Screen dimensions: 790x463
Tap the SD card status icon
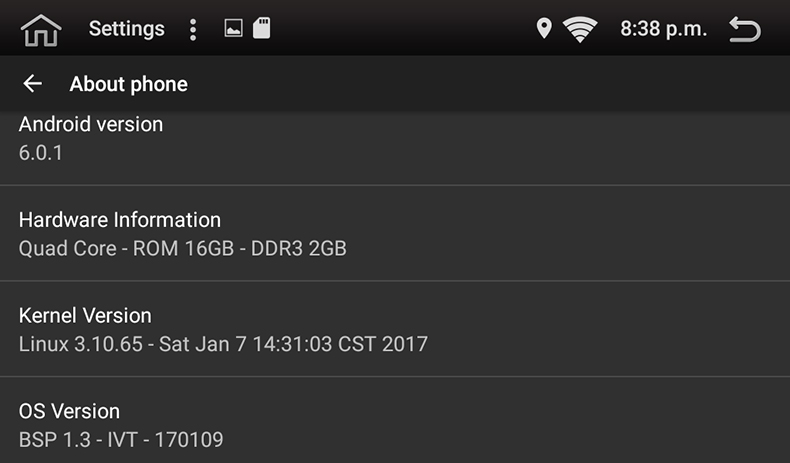tap(261, 28)
